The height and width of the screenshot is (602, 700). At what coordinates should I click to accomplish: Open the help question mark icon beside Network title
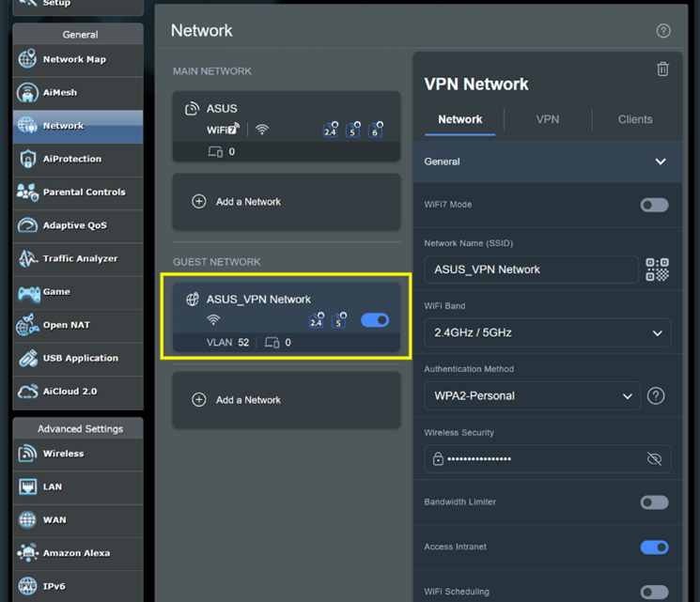pos(663,31)
